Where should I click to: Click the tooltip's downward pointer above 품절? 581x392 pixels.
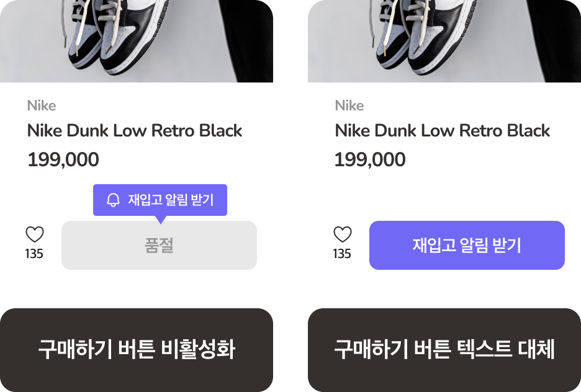[x=161, y=219]
